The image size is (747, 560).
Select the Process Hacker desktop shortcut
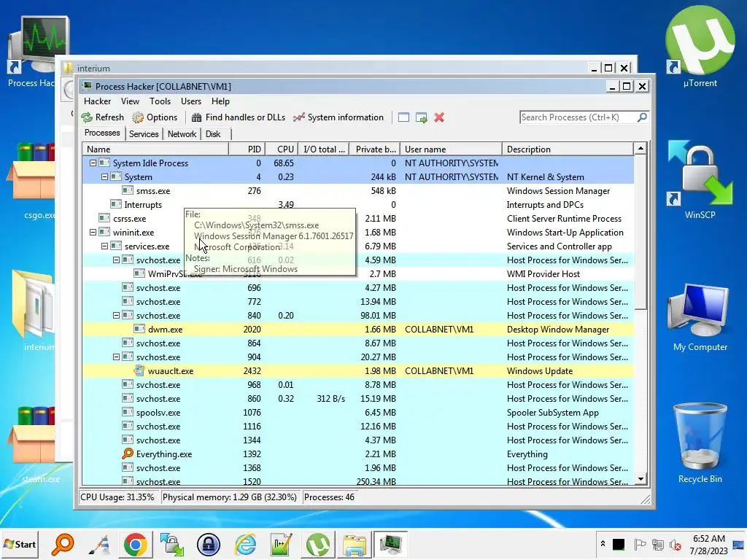pyautogui.click(x=31, y=52)
